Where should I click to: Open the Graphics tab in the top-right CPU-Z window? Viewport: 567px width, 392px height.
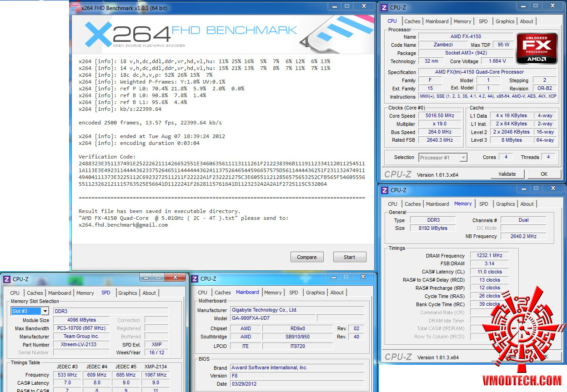tap(505, 21)
